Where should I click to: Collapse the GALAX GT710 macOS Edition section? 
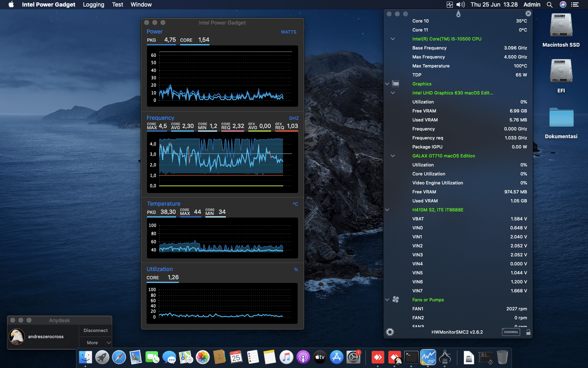coord(392,156)
